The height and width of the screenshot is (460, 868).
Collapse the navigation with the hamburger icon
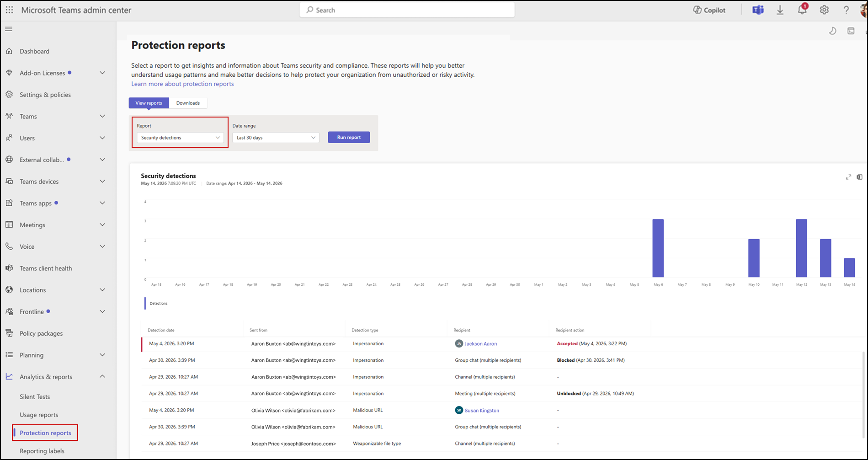click(9, 29)
